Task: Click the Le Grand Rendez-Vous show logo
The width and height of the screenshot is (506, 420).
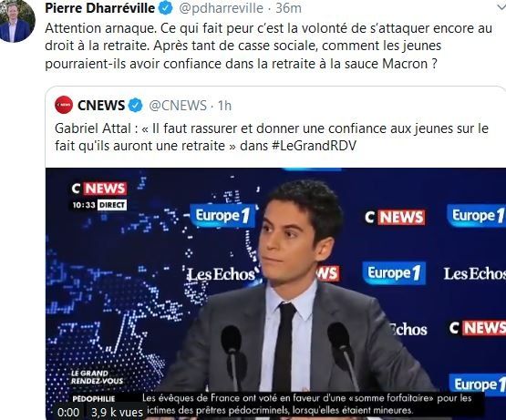Action: [x=97, y=377]
